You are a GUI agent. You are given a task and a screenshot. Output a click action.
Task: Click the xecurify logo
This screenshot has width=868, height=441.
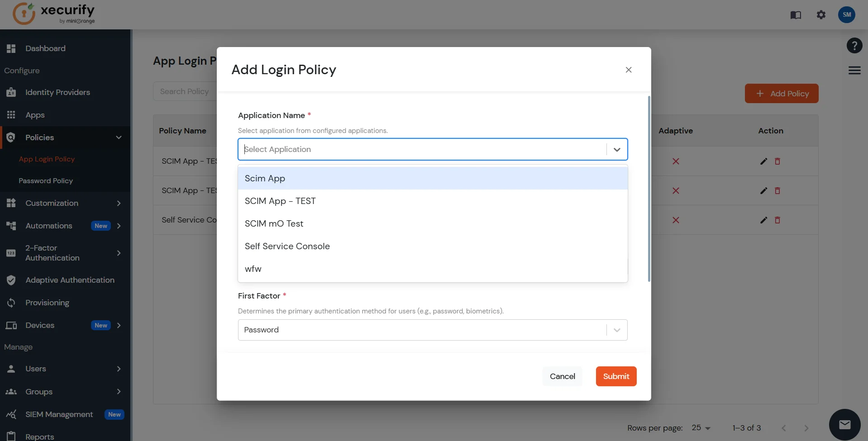53,14
